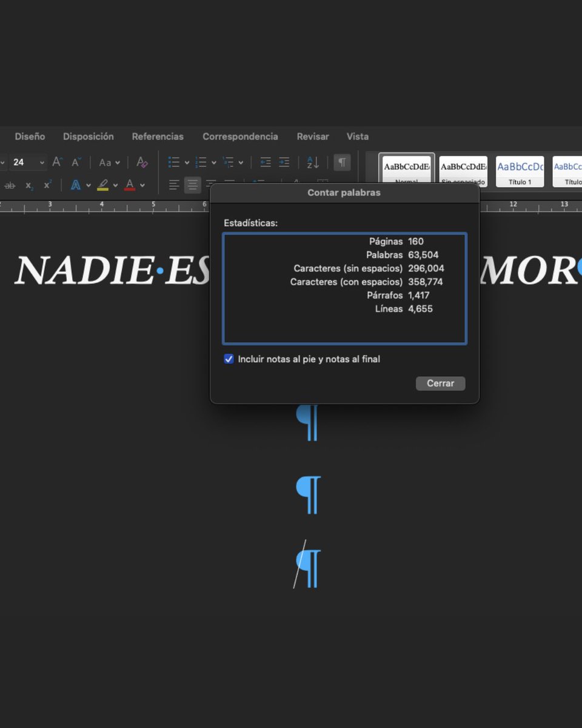Open the Vista tab
The width and height of the screenshot is (582, 728).
pyautogui.click(x=358, y=136)
